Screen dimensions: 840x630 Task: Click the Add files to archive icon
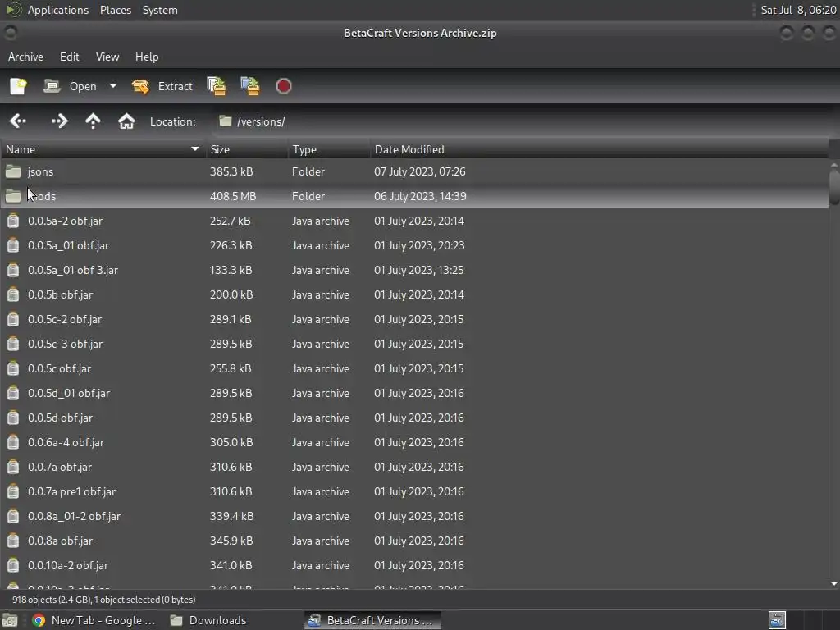[217, 86]
